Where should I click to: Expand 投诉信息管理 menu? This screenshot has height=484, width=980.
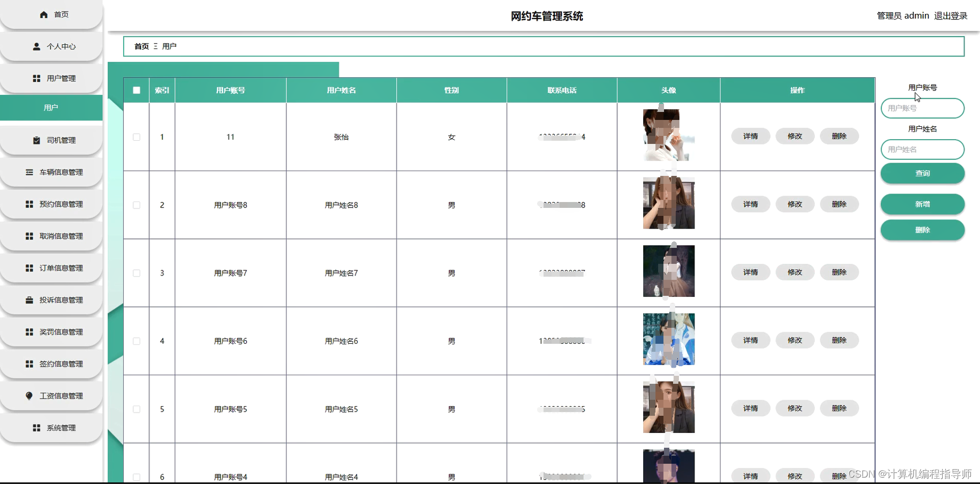pyautogui.click(x=51, y=300)
